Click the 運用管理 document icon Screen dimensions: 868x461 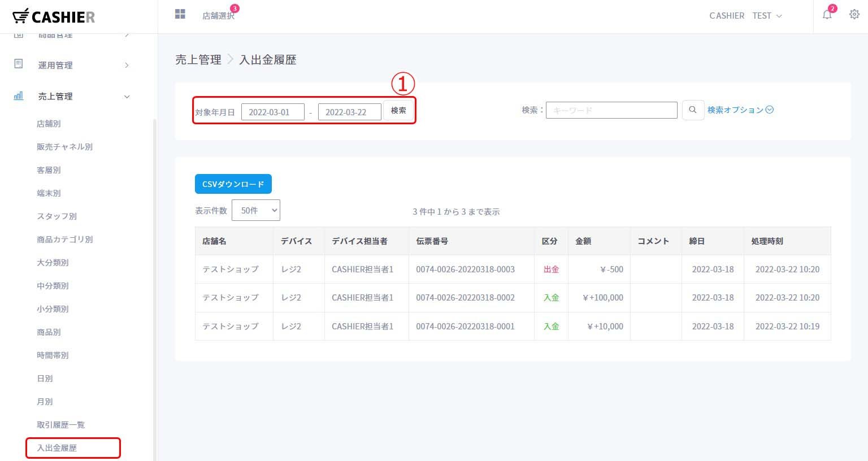point(19,64)
